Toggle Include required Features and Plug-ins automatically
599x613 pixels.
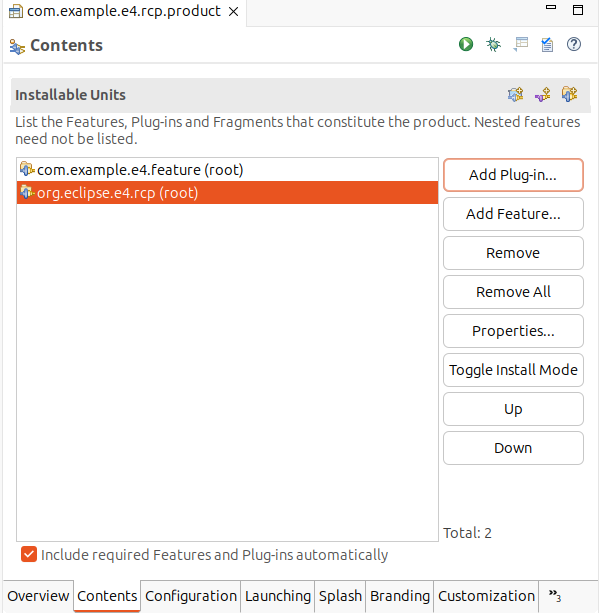coord(29,554)
